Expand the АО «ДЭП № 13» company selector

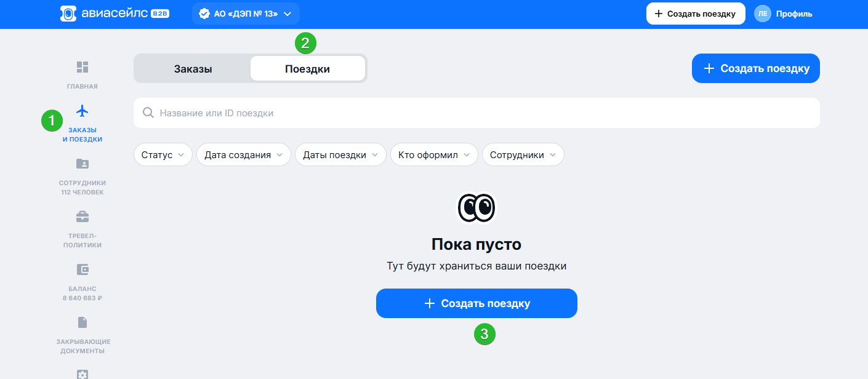246,14
